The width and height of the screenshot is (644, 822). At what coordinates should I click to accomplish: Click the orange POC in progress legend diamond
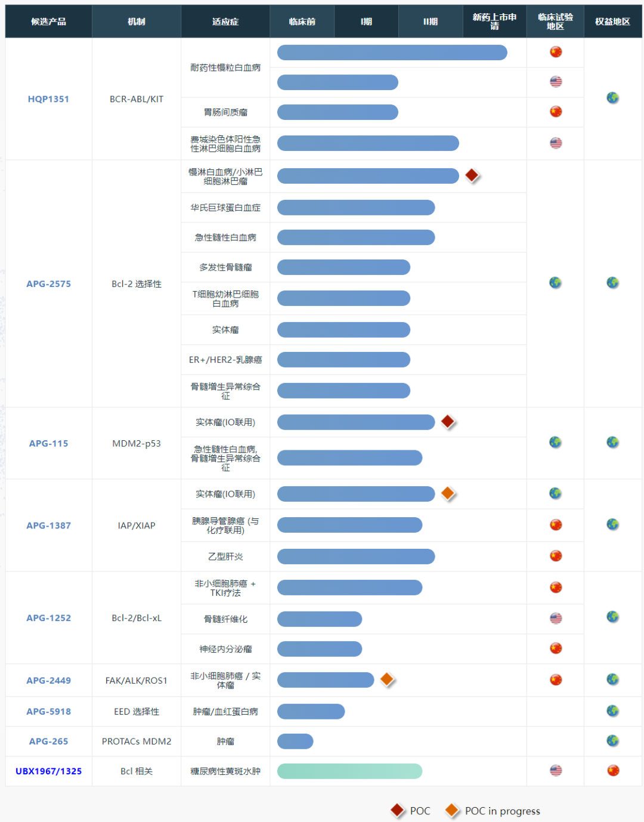point(452,810)
